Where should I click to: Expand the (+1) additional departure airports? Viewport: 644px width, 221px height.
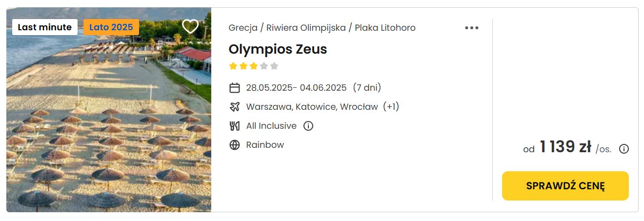[391, 106]
